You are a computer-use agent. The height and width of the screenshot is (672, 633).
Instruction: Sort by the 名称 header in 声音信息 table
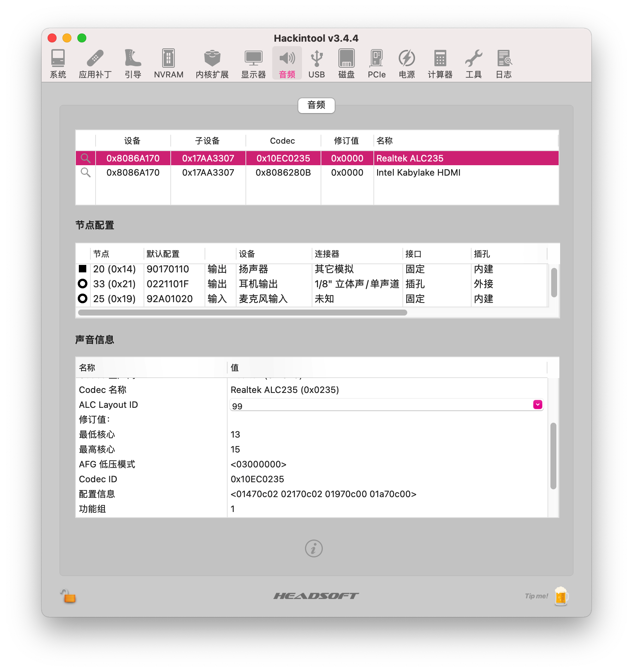point(151,368)
